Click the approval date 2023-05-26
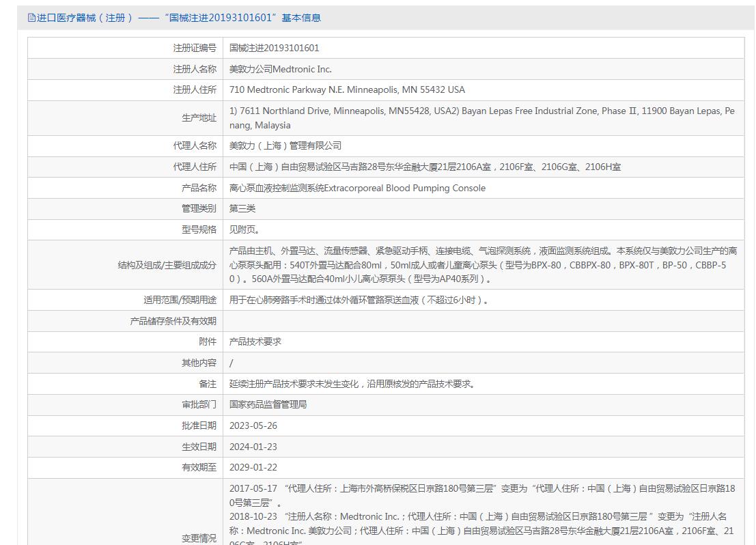This screenshot has width=756, height=545. click(253, 425)
